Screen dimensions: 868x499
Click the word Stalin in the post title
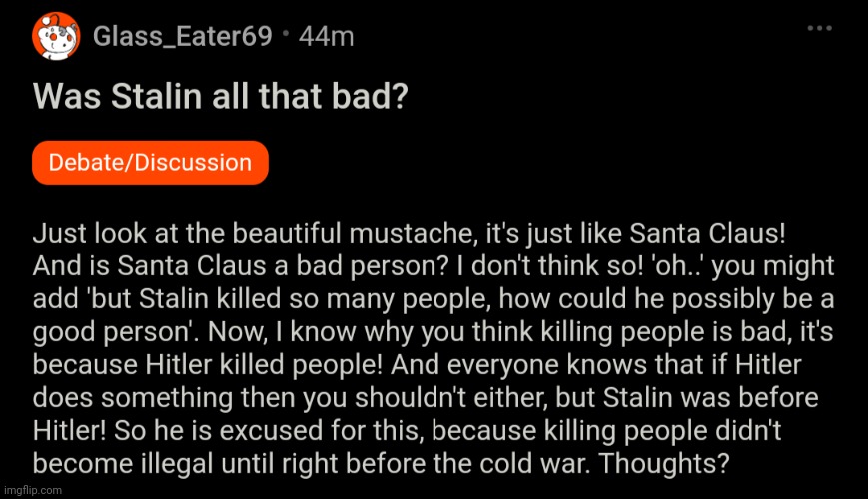tap(157, 96)
